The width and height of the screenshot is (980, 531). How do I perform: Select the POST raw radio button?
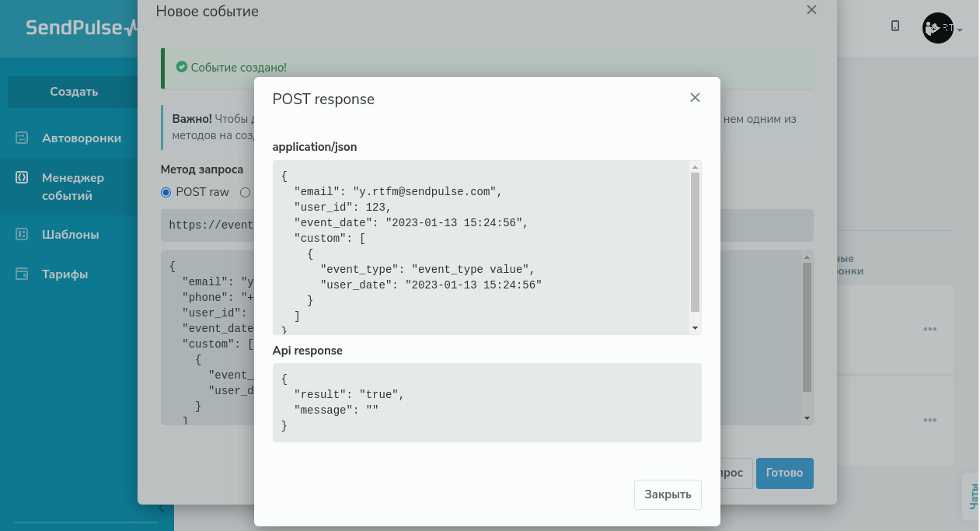tap(166, 192)
